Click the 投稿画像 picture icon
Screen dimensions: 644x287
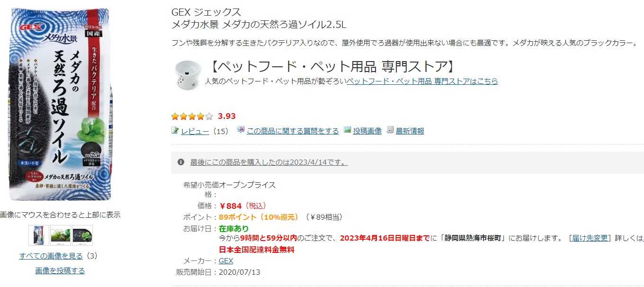click(348, 130)
